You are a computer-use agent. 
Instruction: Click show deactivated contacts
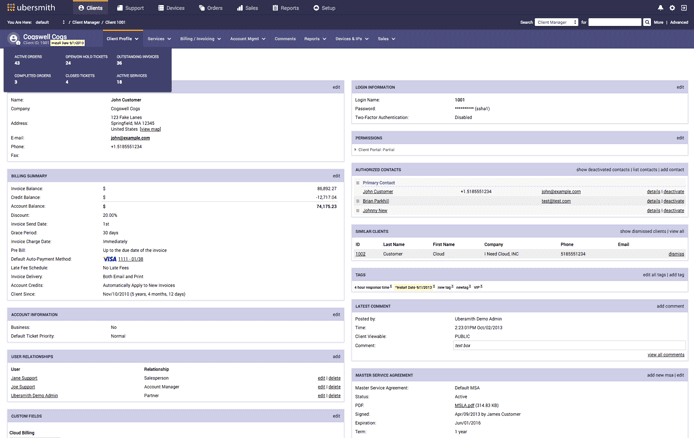[603, 170]
